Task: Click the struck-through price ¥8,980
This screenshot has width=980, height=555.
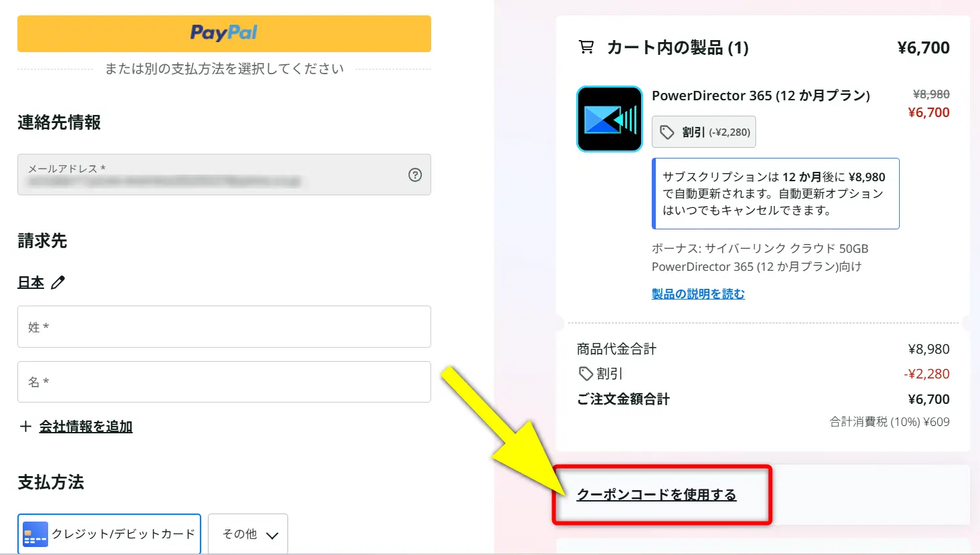Action: 931,94
